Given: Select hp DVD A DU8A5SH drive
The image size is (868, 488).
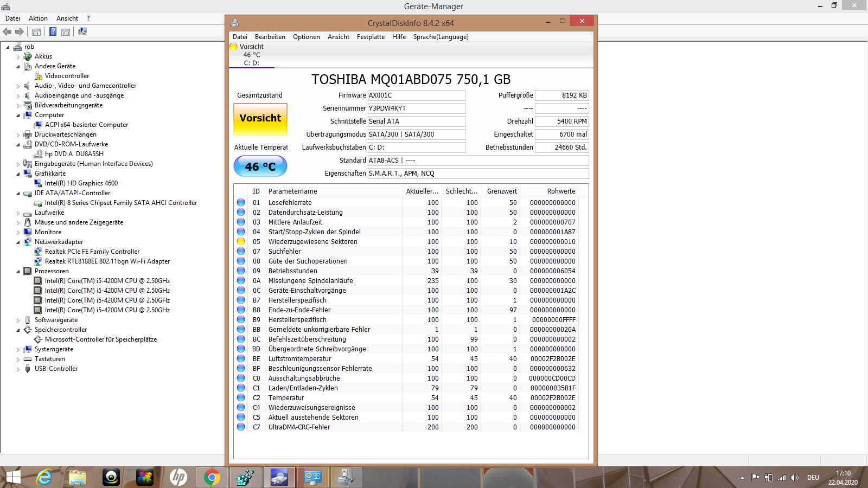Looking at the screenshot, I should 74,154.
